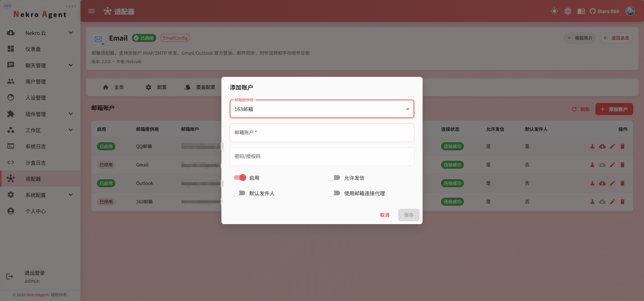This screenshot has width=644, height=301.
Task: Click the 连接状态 column header
Action: coord(450,129)
